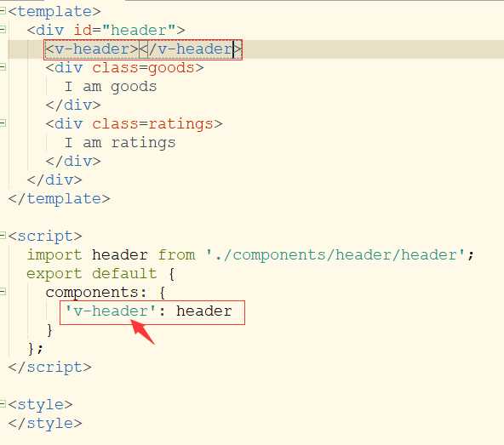Fold the components: { block
504x445 pixels.
[3, 291]
